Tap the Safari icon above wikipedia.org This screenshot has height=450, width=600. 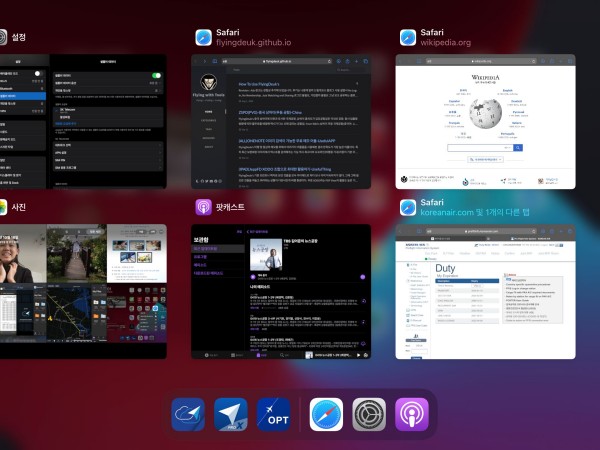(408, 38)
